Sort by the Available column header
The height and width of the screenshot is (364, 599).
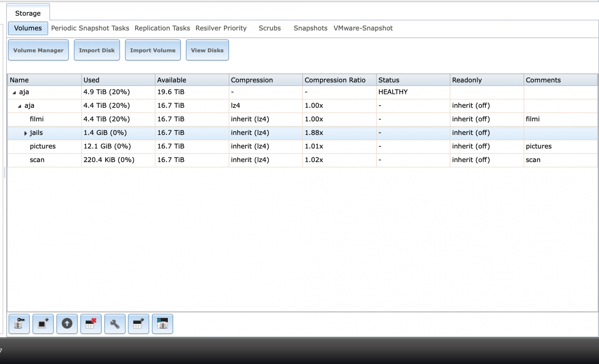[192, 80]
